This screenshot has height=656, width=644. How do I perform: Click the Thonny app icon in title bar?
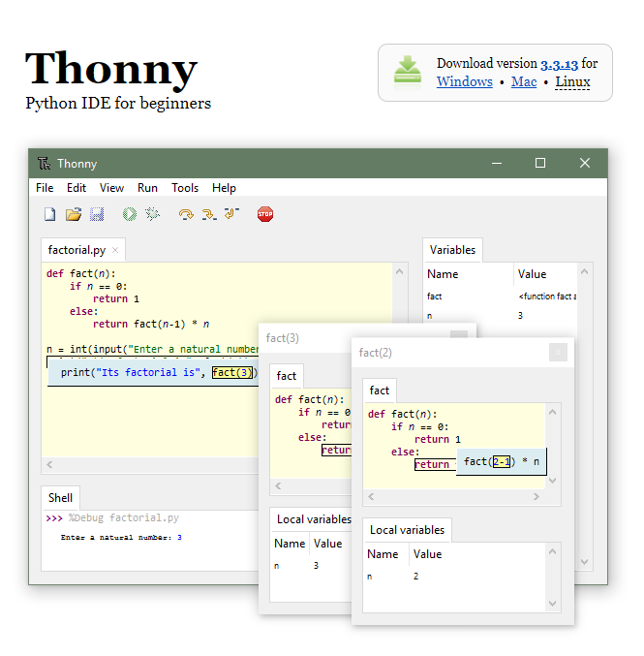44,163
